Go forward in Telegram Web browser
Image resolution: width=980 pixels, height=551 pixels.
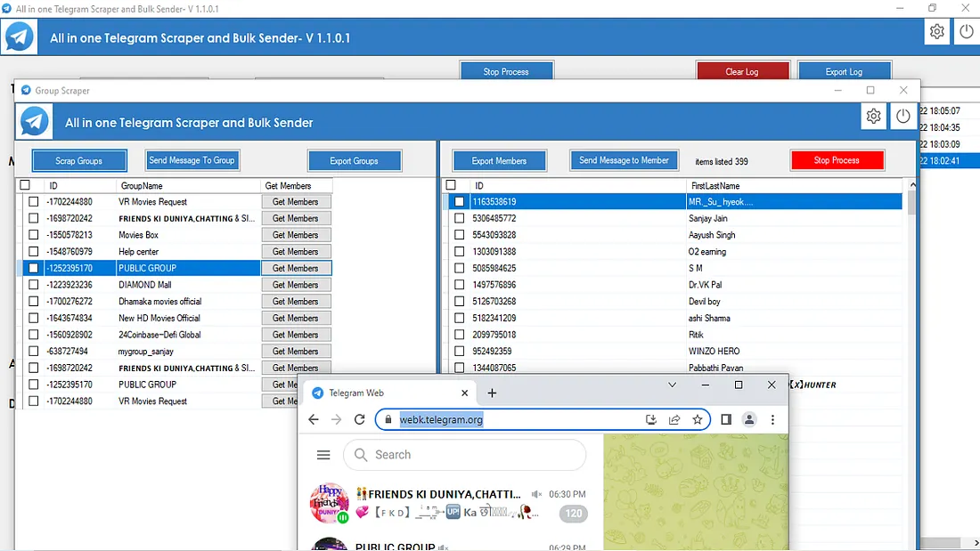(336, 419)
